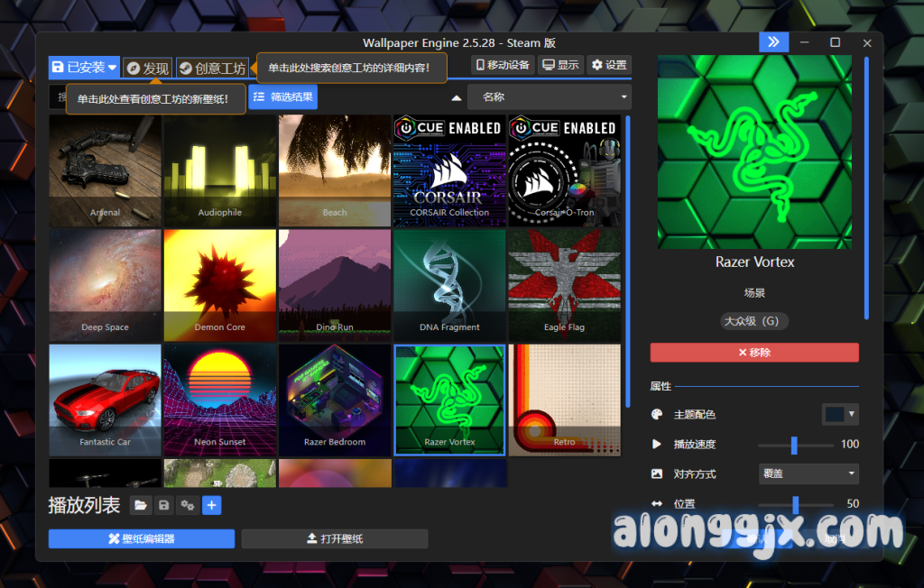The image size is (924, 588).
Task: Open the 主题配色 theme color swatch
Action: (840, 414)
